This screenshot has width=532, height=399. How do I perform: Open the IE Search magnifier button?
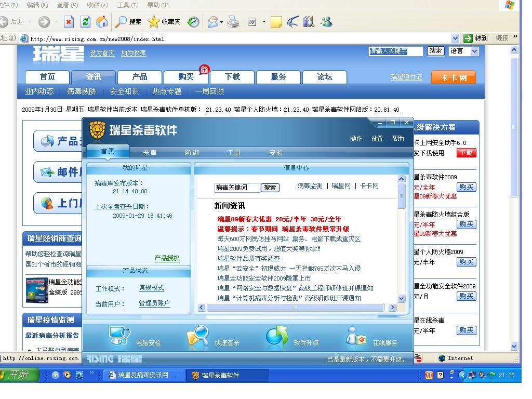pyautogui.click(x=128, y=22)
